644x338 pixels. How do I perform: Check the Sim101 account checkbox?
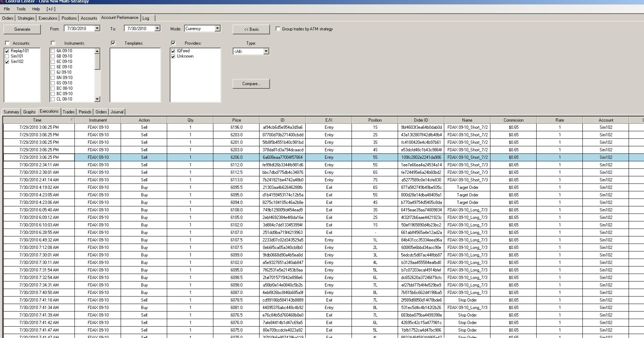(7, 57)
